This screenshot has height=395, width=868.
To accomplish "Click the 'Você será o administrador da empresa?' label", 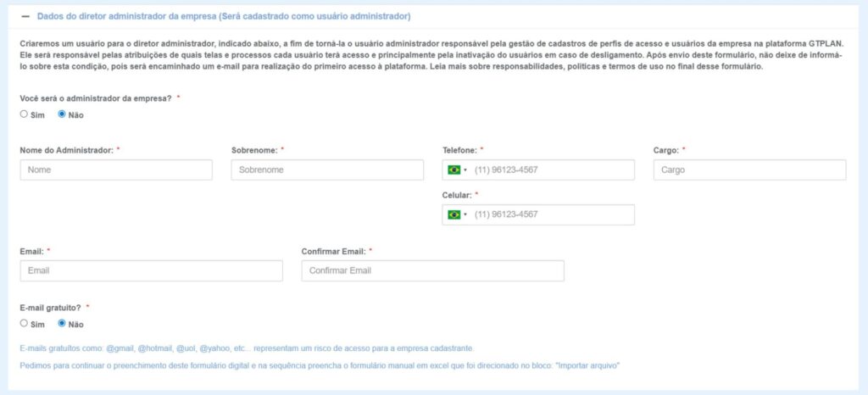I will click(x=96, y=97).
